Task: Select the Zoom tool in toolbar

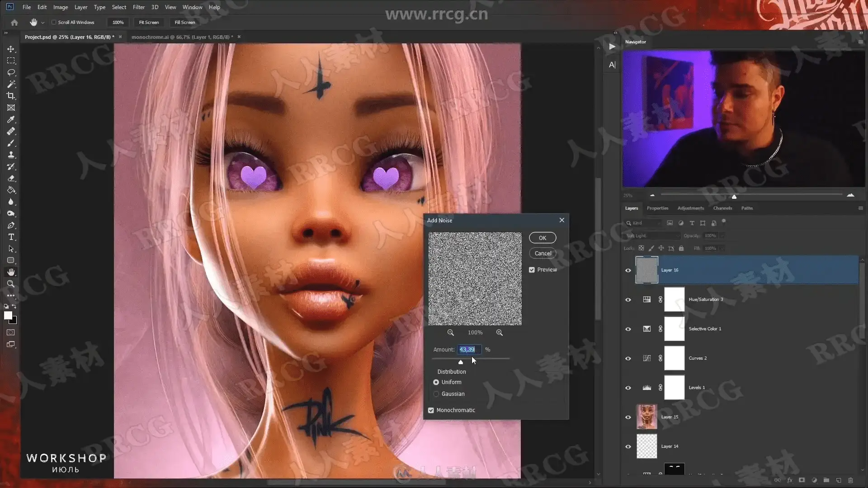Action: [11, 284]
